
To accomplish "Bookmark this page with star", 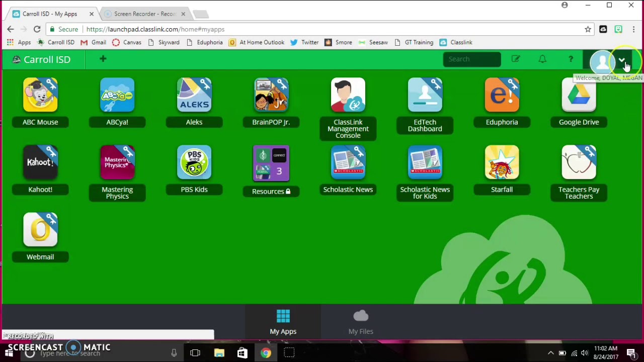I will [588, 29].
